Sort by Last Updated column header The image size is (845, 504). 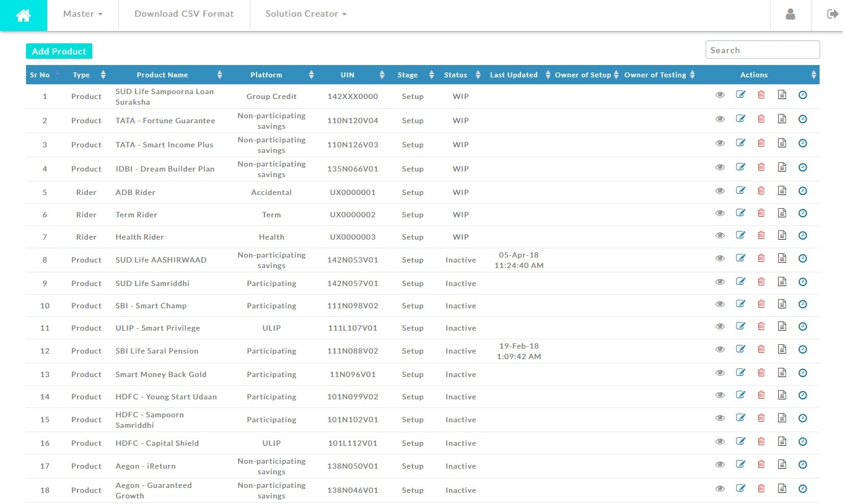[x=514, y=75]
